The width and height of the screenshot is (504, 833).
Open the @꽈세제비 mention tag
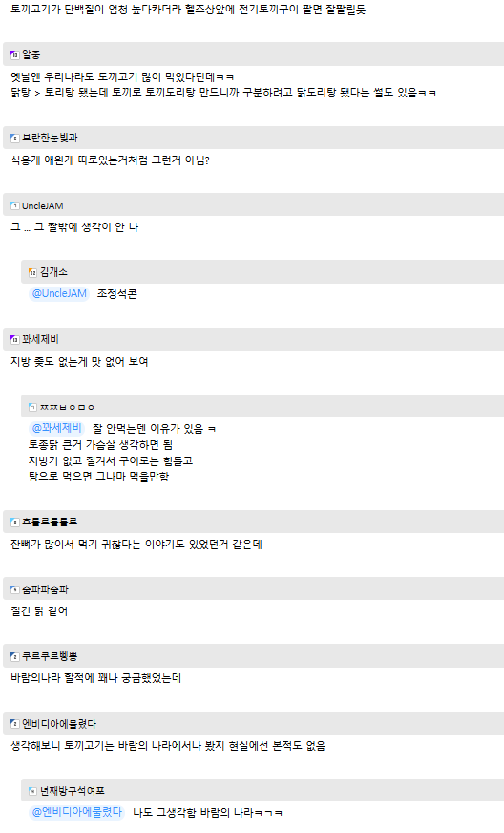tap(57, 428)
